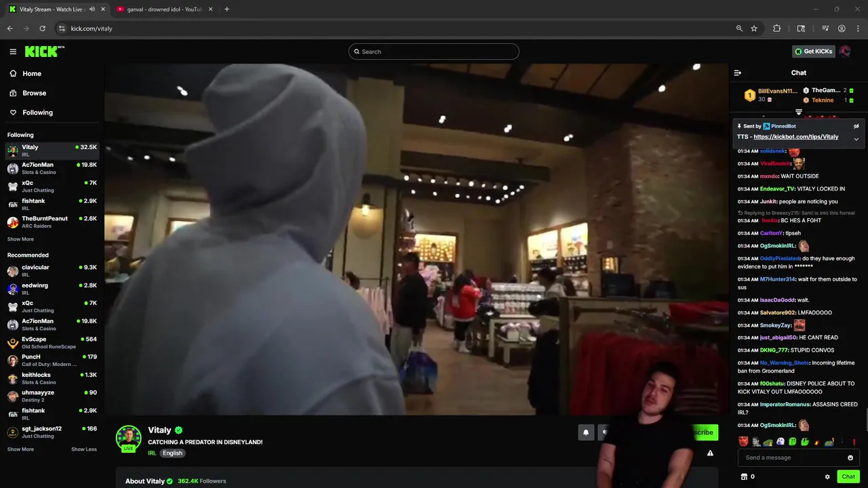Open the uhmaayyze recommended channel

53,396
